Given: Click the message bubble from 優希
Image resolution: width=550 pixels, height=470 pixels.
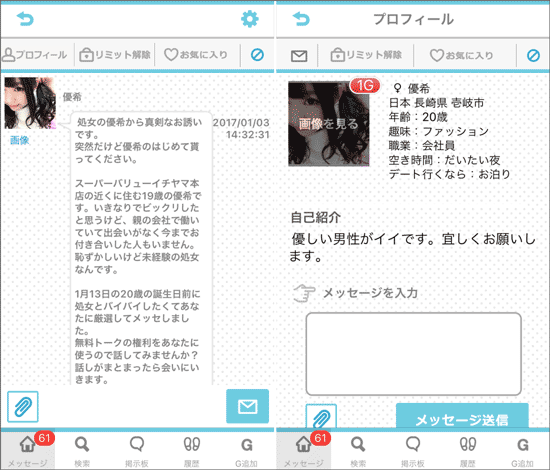Looking at the screenshot, I should pos(141,248).
